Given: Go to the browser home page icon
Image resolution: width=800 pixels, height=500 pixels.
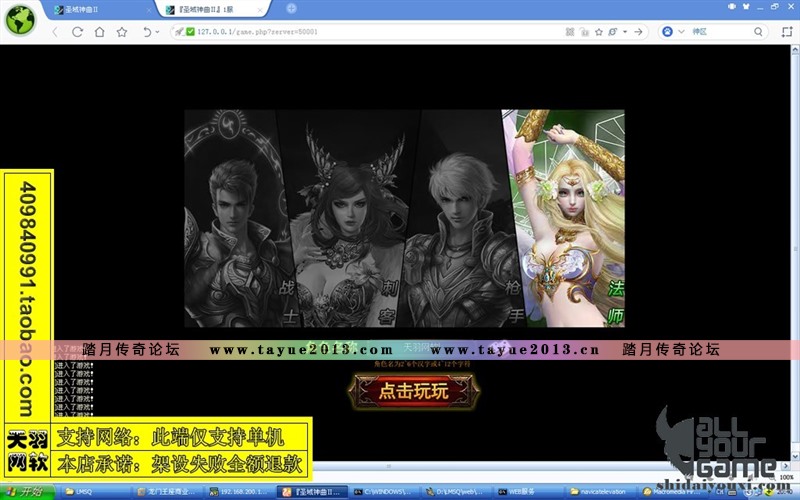Looking at the screenshot, I should point(98,32).
